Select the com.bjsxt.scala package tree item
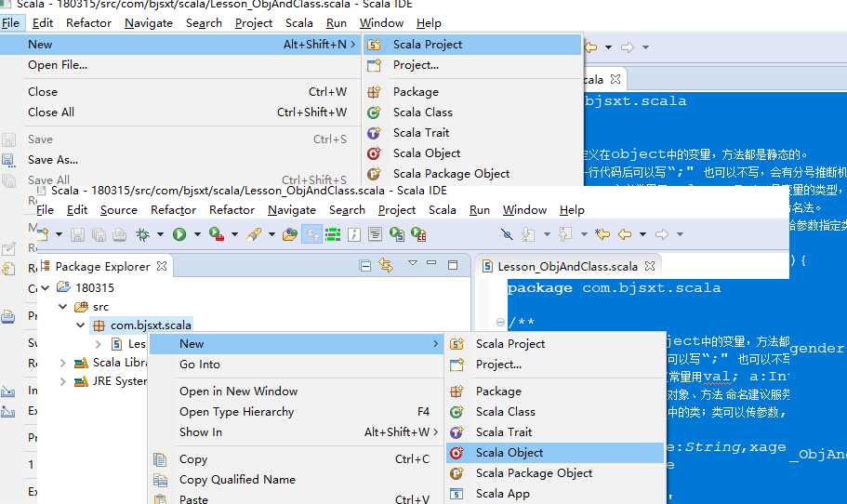 click(x=142, y=325)
